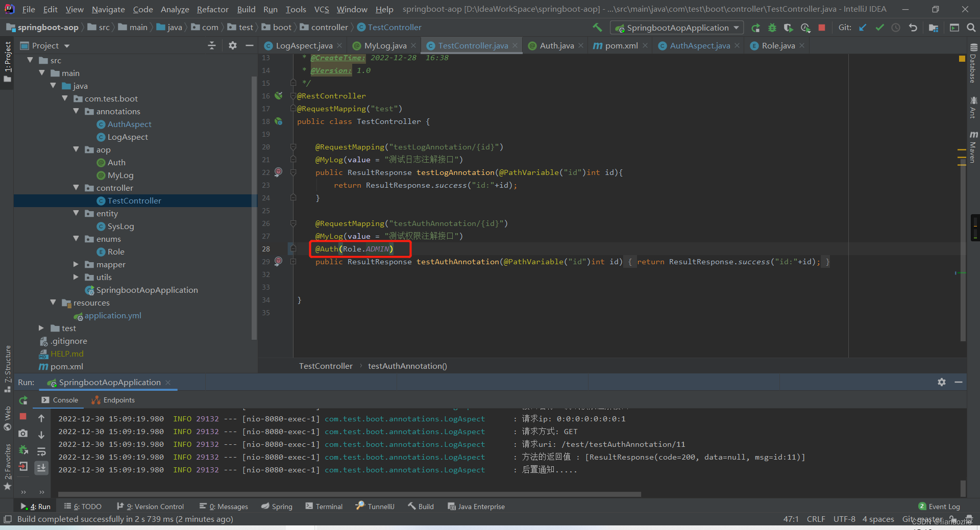
Task: Click the Debug bug icon in toolbar
Action: pos(772,28)
